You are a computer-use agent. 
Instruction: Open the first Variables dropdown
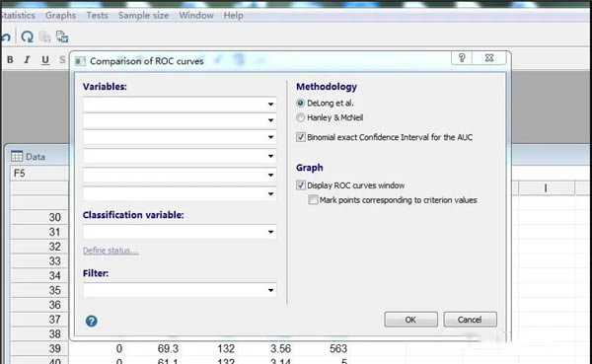pos(180,104)
